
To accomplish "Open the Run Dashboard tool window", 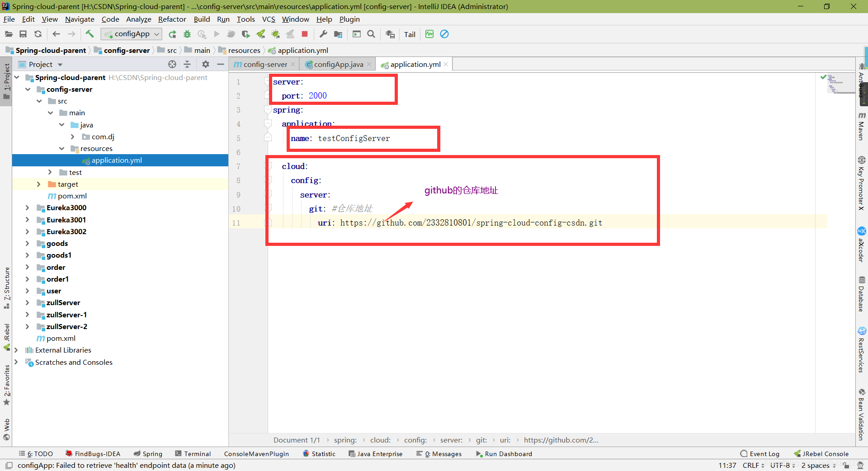I will coord(504,454).
